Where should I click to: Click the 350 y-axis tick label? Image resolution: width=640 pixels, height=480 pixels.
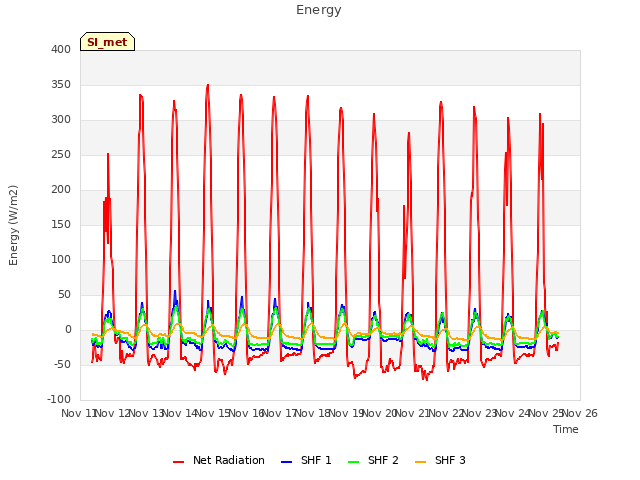pyautogui.click(x=61, y=84)
